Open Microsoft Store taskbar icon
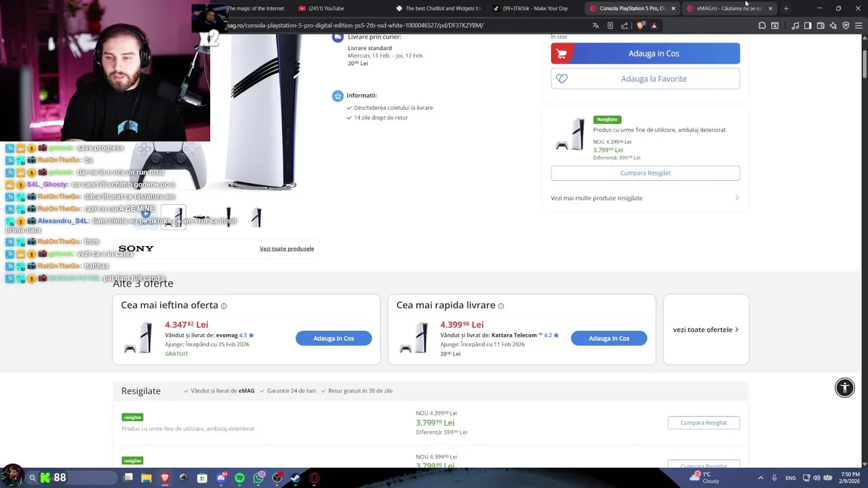 tap(202, 478)
